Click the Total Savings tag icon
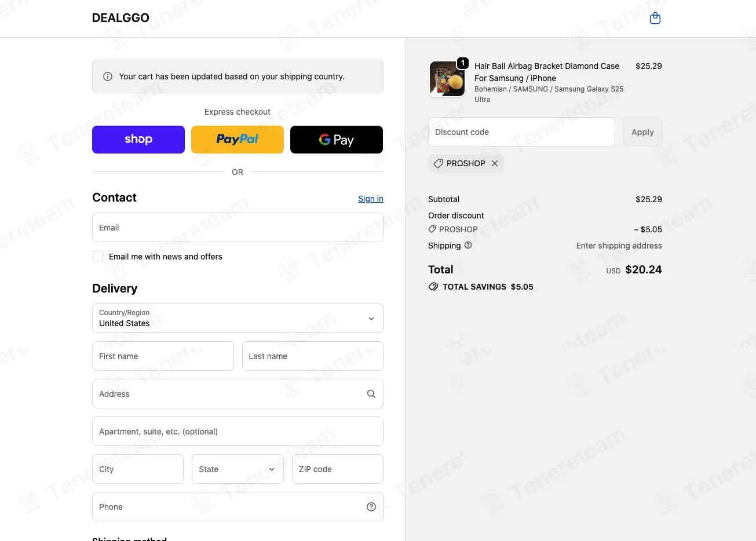 coord(433,287)
